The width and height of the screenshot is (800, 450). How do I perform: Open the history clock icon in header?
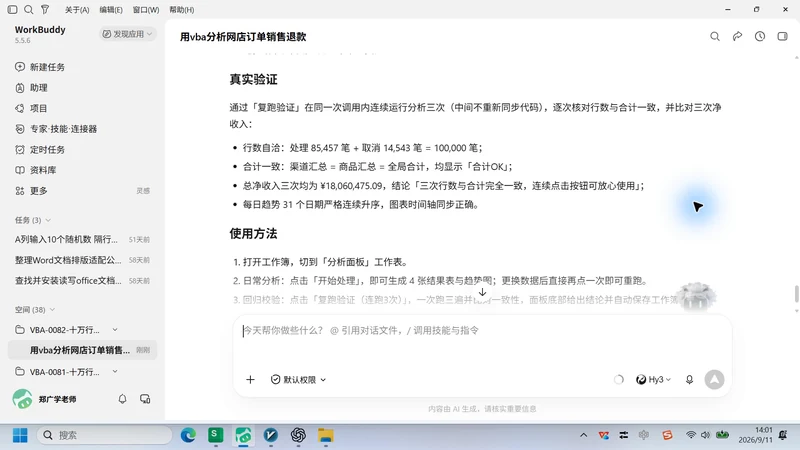pyautogui.click(x=760, y=36)
